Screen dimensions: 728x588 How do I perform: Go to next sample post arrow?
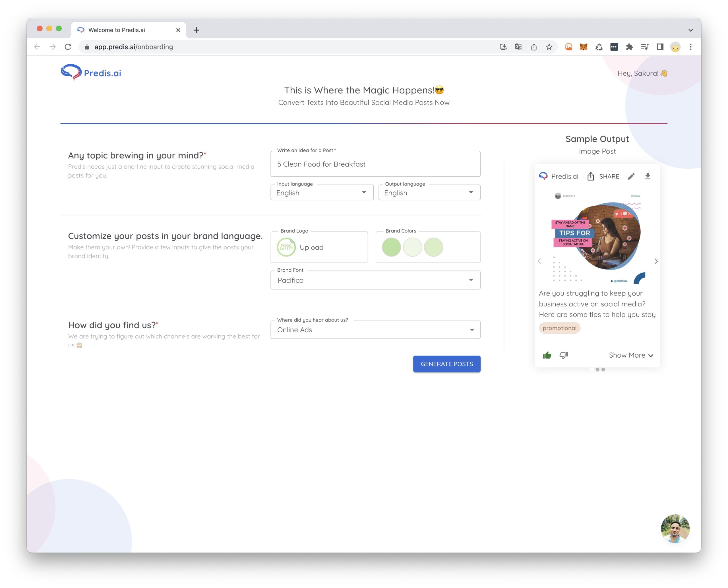[x=656, y=261]
